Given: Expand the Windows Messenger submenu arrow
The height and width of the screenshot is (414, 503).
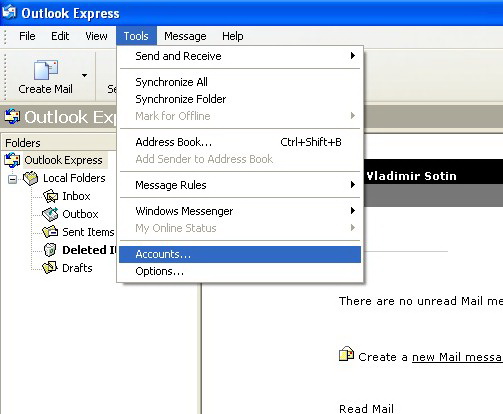Looking at the screenshot, I should tap(353, 211).
